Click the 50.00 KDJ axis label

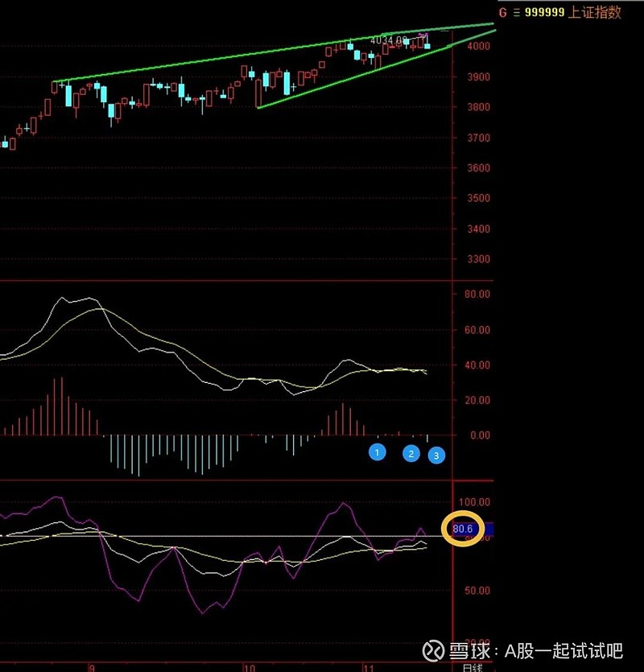point(477,591)
